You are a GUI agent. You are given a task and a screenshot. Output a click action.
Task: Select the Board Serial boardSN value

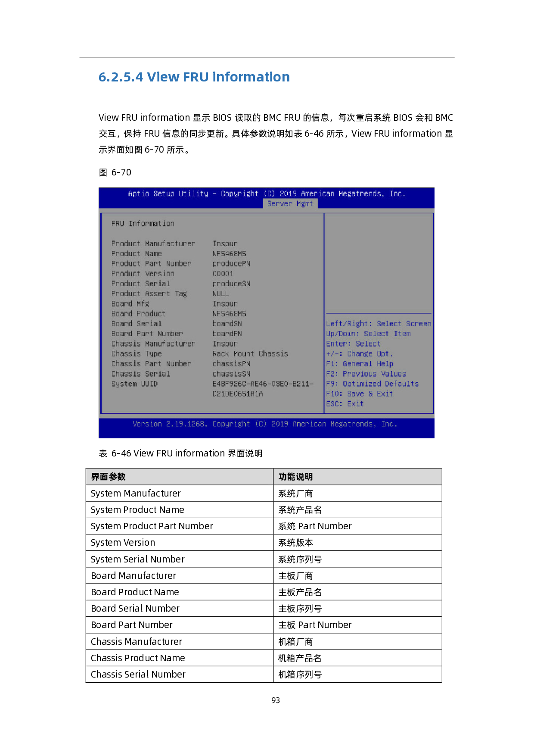coord(227,324)
